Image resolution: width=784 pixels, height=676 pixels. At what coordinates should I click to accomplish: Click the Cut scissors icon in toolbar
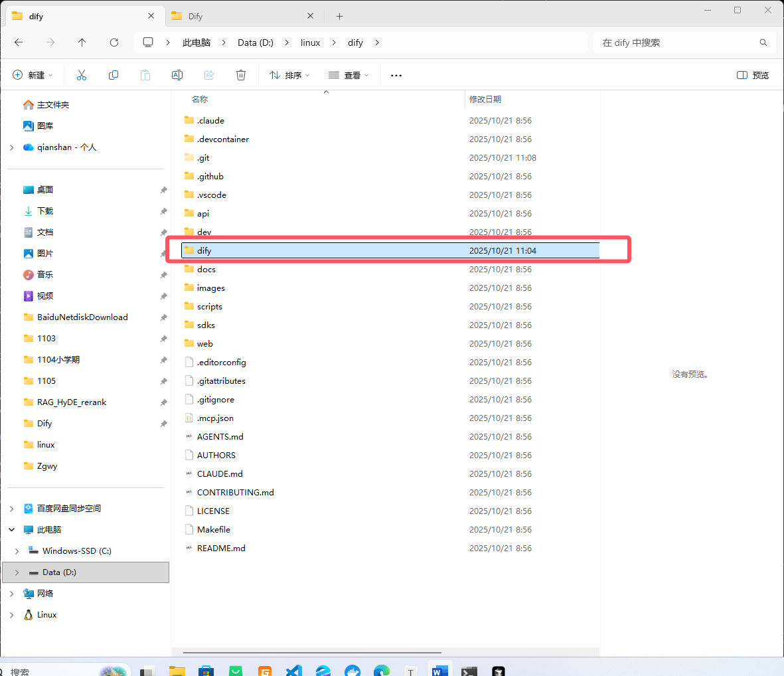(82, 75)
